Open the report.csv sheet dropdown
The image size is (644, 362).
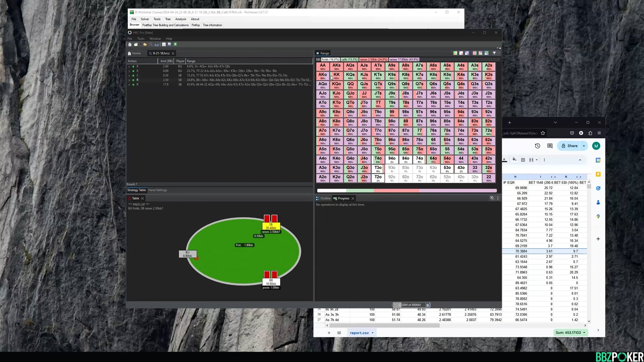(372, 333)
